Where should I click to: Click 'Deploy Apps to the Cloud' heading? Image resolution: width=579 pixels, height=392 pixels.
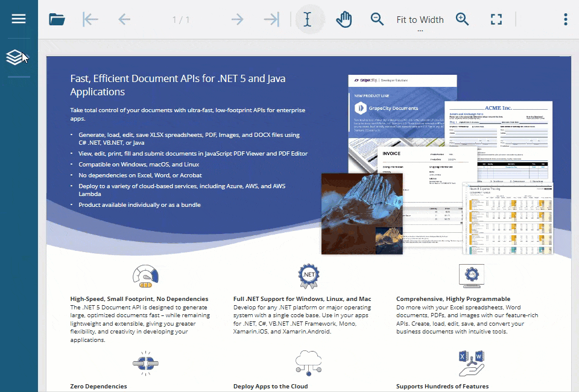270,386
